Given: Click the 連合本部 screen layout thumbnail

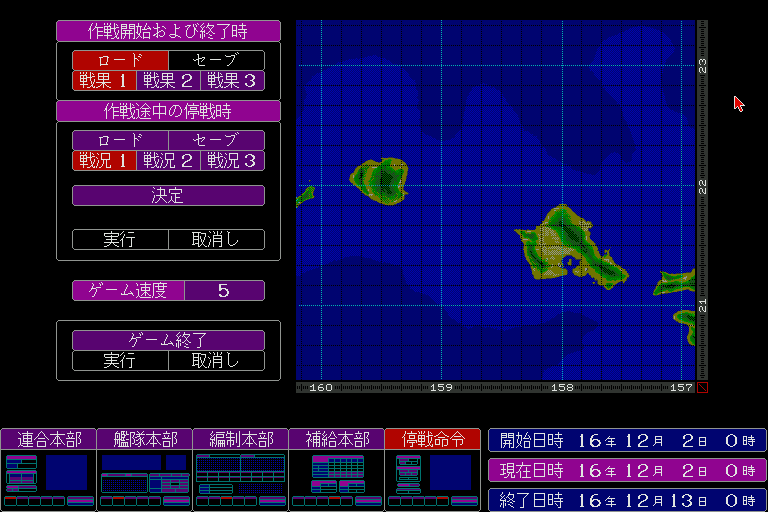Looking at the screenshot, I should (48, 480).
